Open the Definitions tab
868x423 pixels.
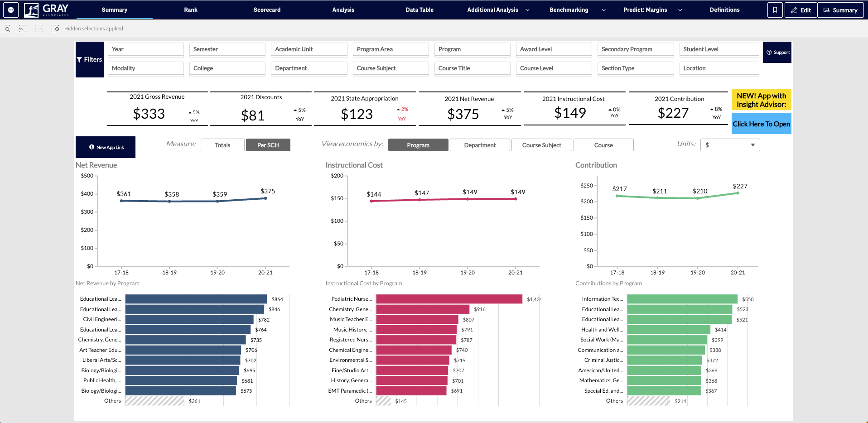[x=725, y=10]
